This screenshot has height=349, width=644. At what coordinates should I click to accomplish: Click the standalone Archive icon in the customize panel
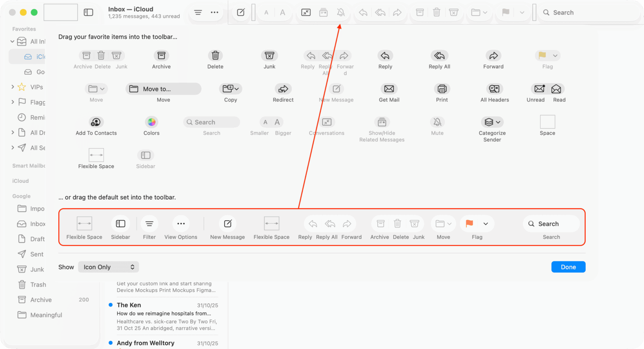(x=161, y=55)
